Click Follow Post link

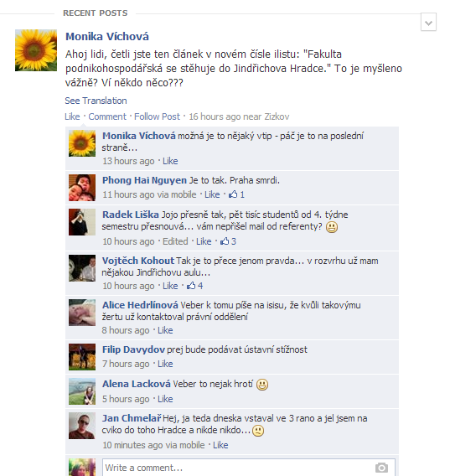click(x=157, y=116)
